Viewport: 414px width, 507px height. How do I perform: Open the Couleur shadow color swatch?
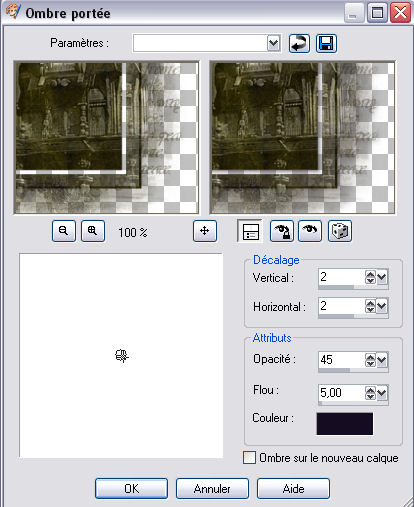[345, 424]
